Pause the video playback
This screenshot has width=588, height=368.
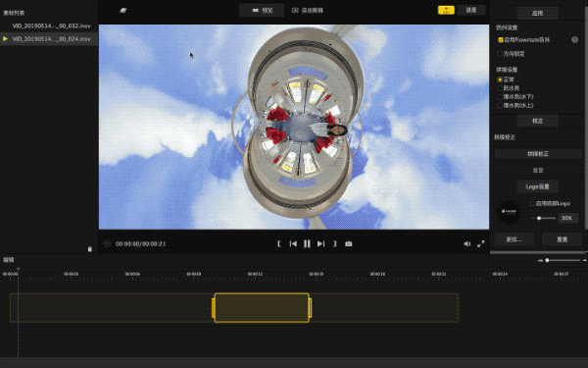click(x=307, y=243)
